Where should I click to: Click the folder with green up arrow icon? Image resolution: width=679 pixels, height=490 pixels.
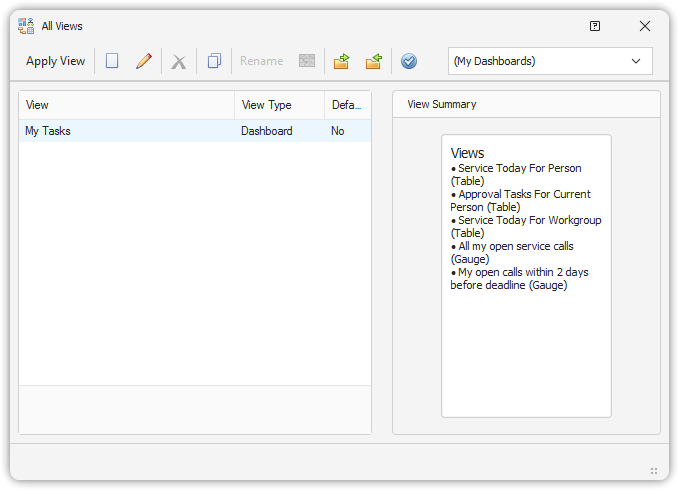341,61
